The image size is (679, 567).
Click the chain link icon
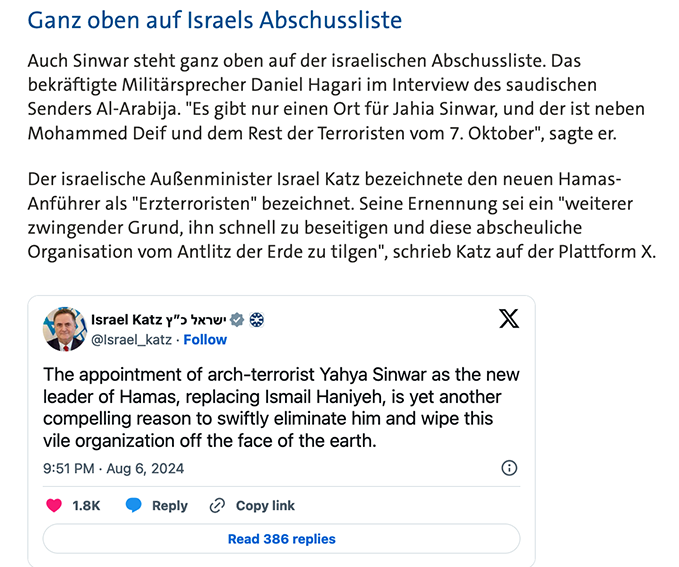217,506
